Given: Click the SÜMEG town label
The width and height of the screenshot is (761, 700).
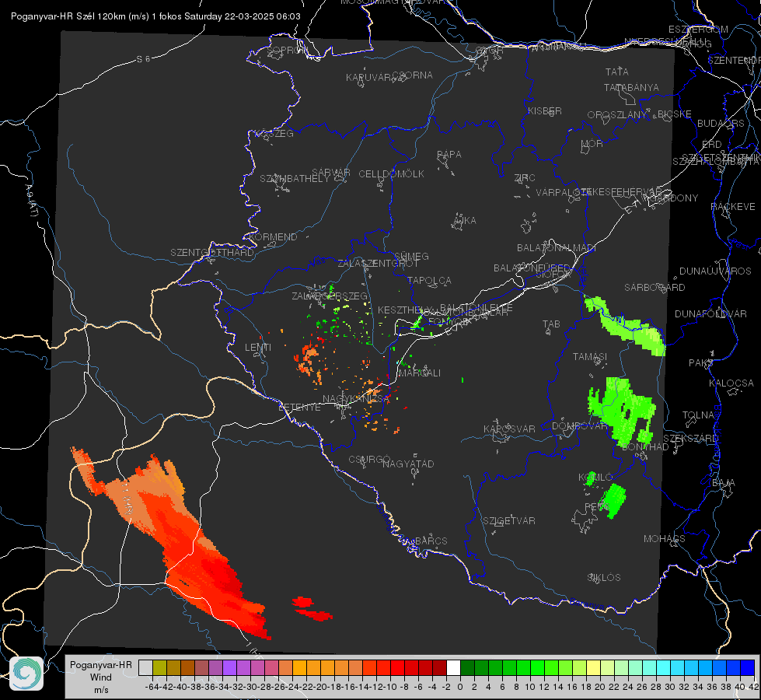Looking at the screenshot, I should (411, 256).
